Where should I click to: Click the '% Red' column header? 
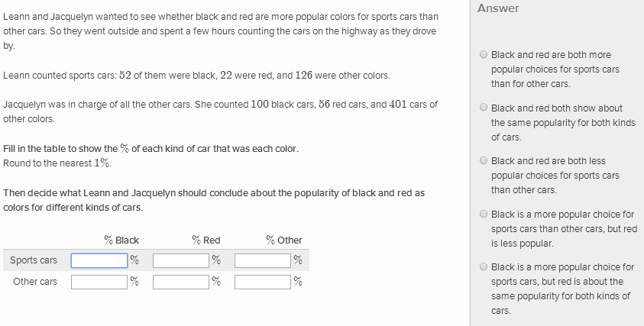click(x=205, y=240)
